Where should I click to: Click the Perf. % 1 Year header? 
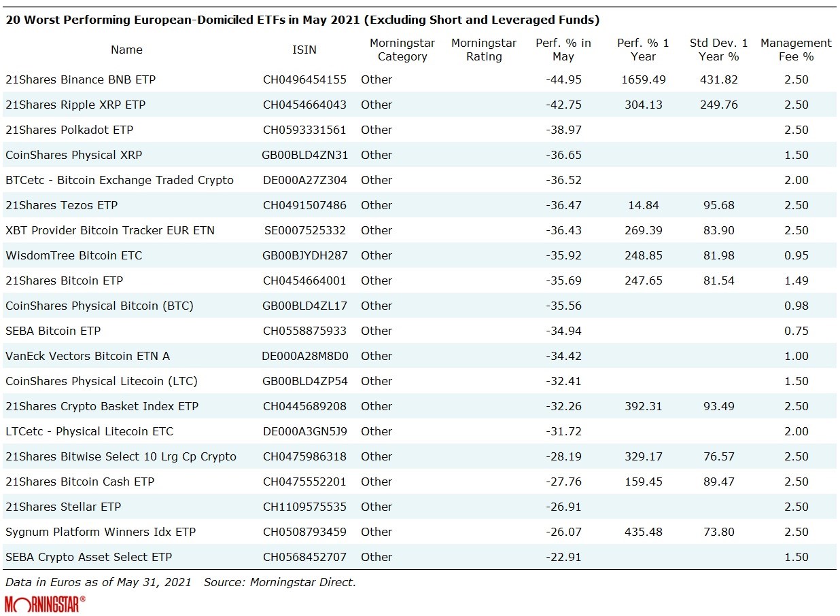(643, 50)
